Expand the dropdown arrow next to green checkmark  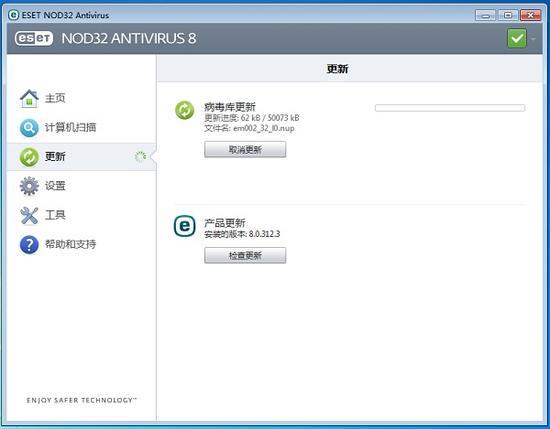tap(534, 39)
